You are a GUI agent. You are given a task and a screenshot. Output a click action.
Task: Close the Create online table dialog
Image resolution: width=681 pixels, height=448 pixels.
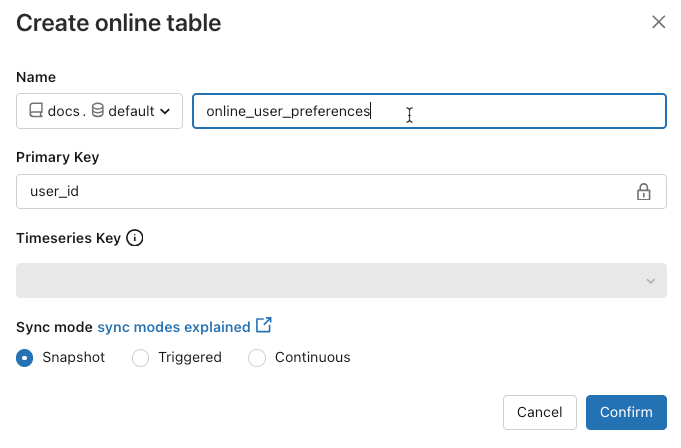(x=658, y=22)
